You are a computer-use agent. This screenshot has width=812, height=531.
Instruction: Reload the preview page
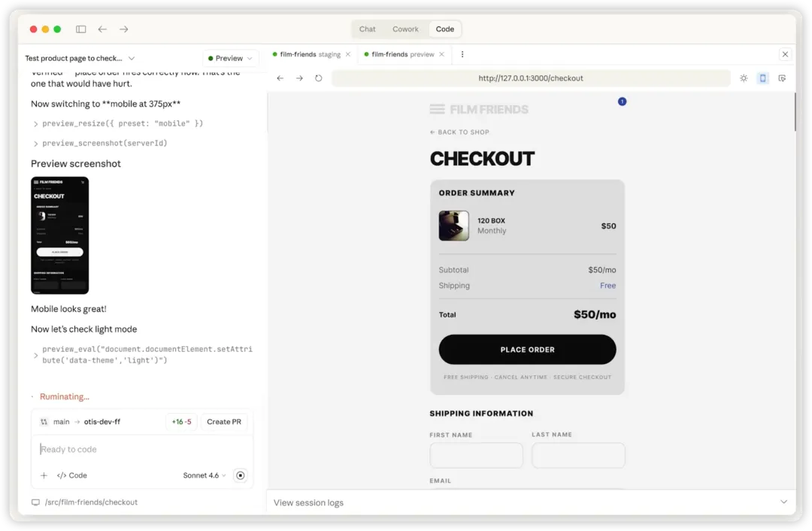(x=319, y=78)
